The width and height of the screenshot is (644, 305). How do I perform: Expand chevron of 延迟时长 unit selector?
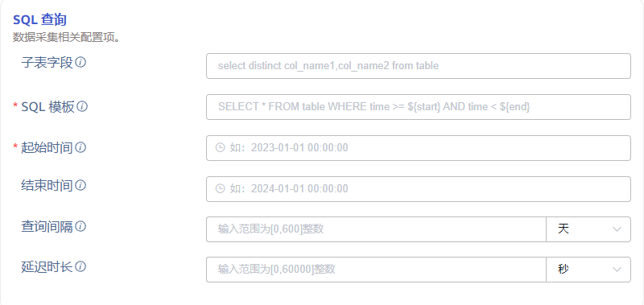pyautogui.click(x=617, y=270)
